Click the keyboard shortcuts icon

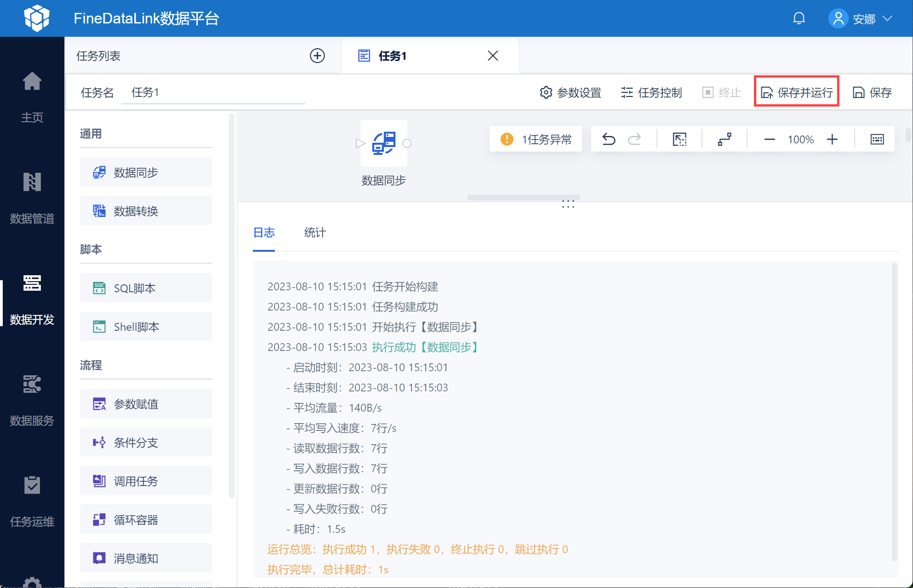877,139
